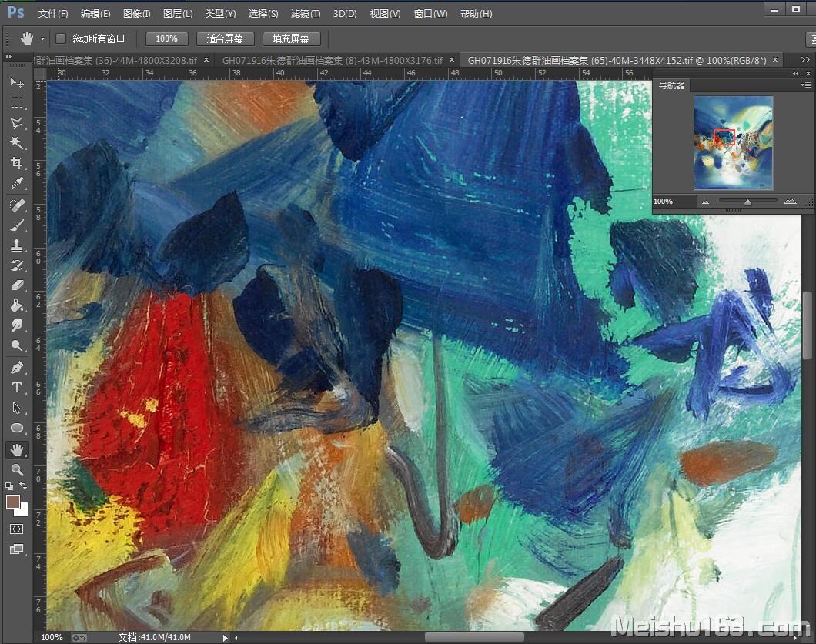
Task: Select the Hand tool in the toolbox
Action: point(17,450)
